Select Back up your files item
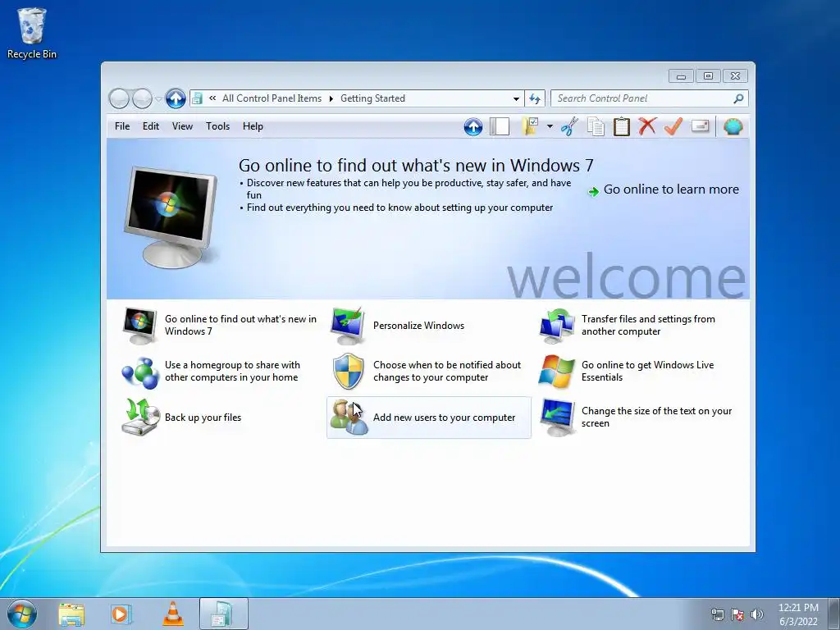 pos(220,418)
